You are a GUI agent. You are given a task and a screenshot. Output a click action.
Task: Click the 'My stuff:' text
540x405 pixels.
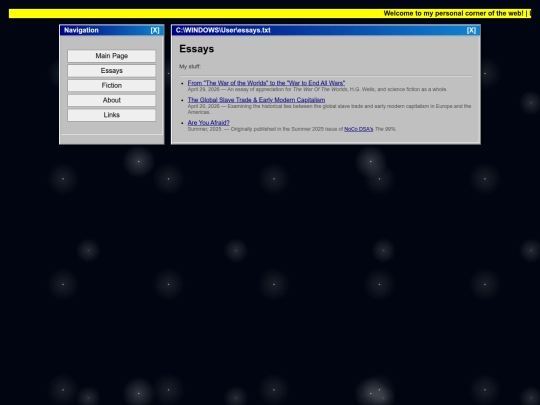[190, 66]
